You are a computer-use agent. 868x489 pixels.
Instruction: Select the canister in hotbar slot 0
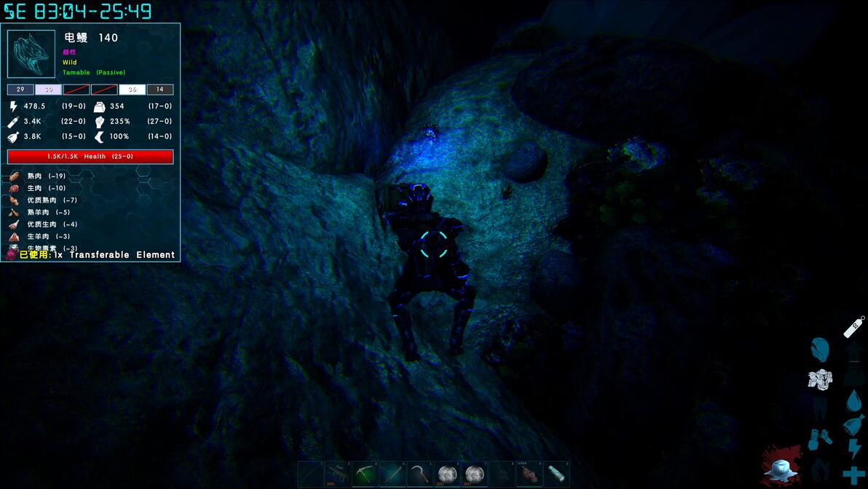556,474
